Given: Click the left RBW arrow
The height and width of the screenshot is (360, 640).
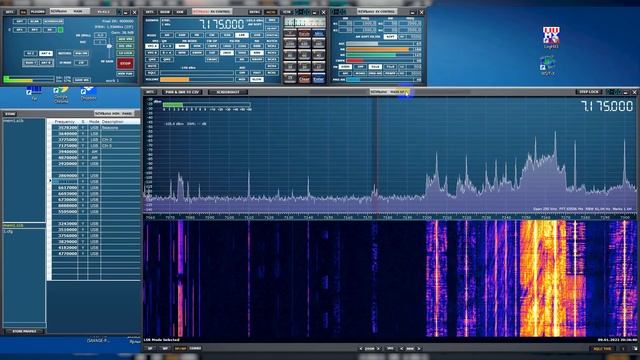Looking at the screenshot, I should point(402,349).
